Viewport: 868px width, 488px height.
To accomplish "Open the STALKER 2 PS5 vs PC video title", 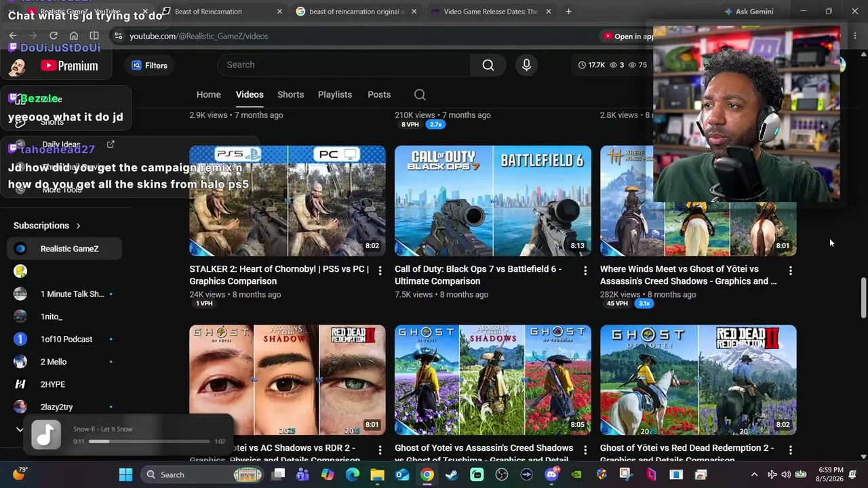I will (x=279, y=275).
